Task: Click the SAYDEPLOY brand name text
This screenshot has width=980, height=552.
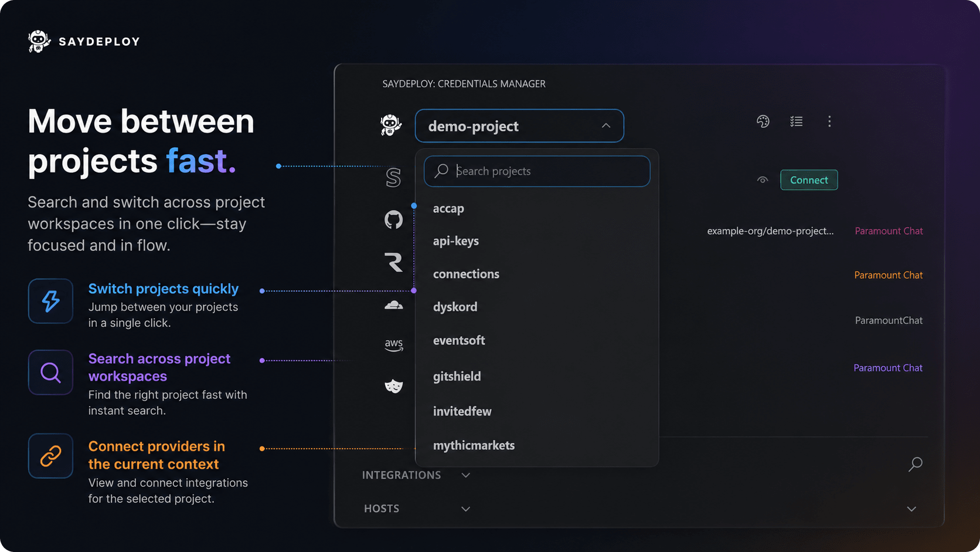Action: 99,42
